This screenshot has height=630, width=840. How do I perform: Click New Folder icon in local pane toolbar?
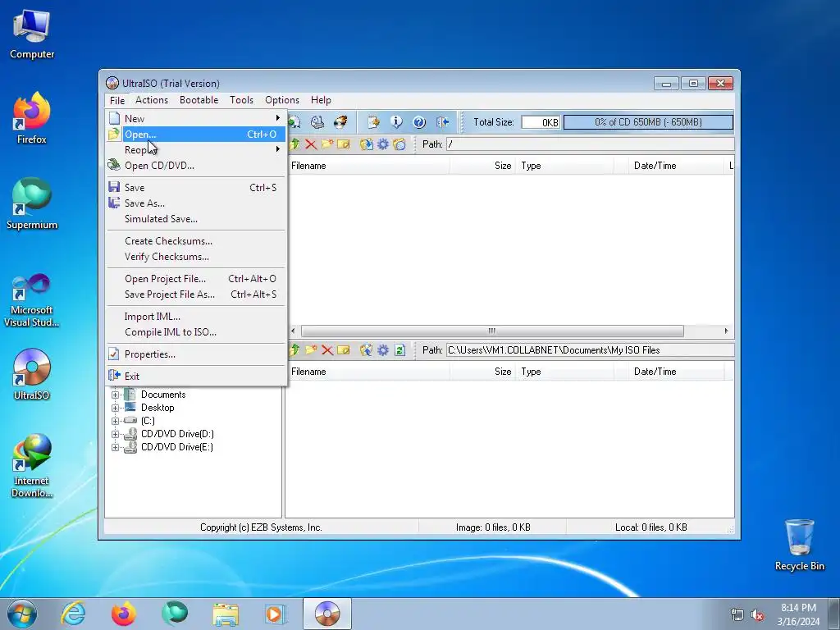(x=311, y=349)
